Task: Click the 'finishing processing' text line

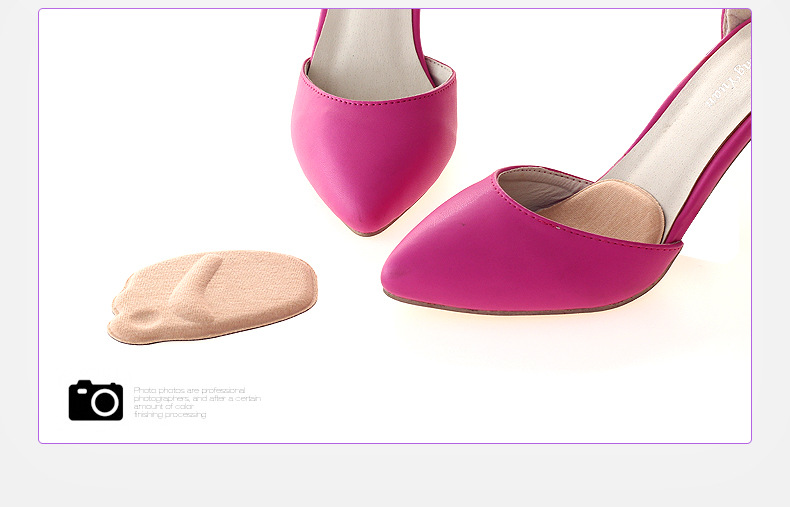Action: (x=170, y=414)
